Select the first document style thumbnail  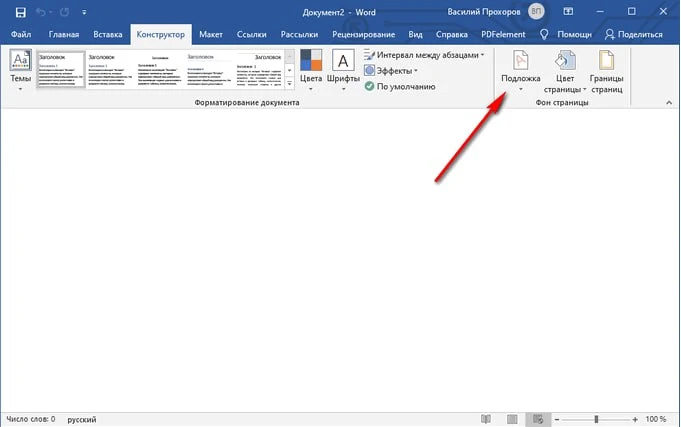tap(61, 70)
